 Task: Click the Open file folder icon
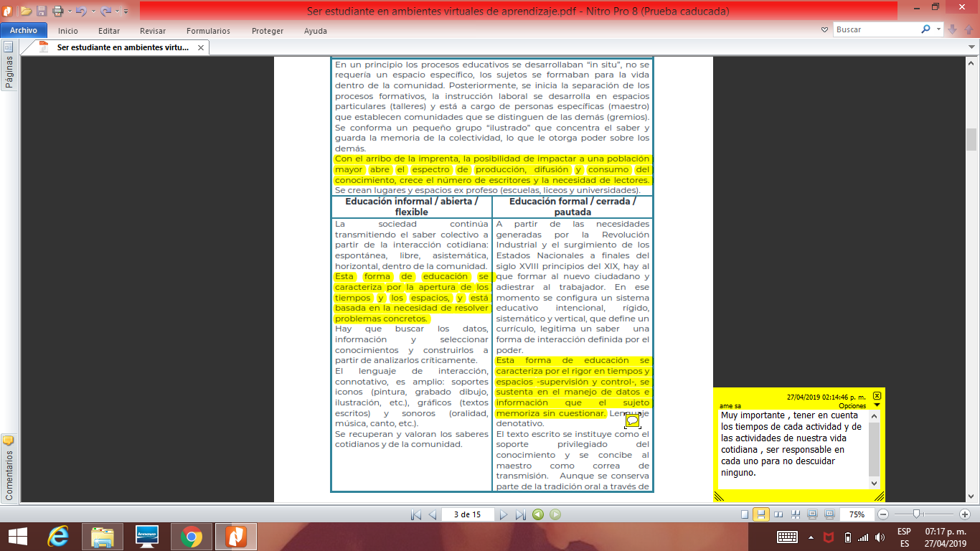click(x=26, y=11)
